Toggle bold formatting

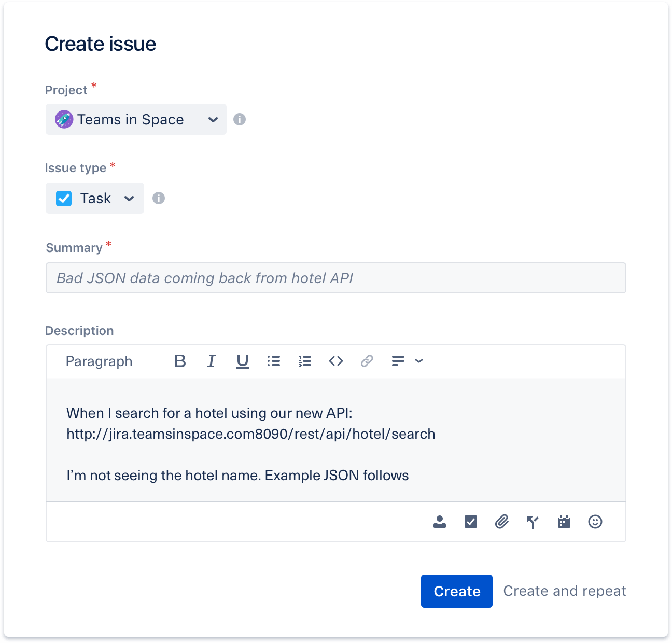tap(180, 361)
